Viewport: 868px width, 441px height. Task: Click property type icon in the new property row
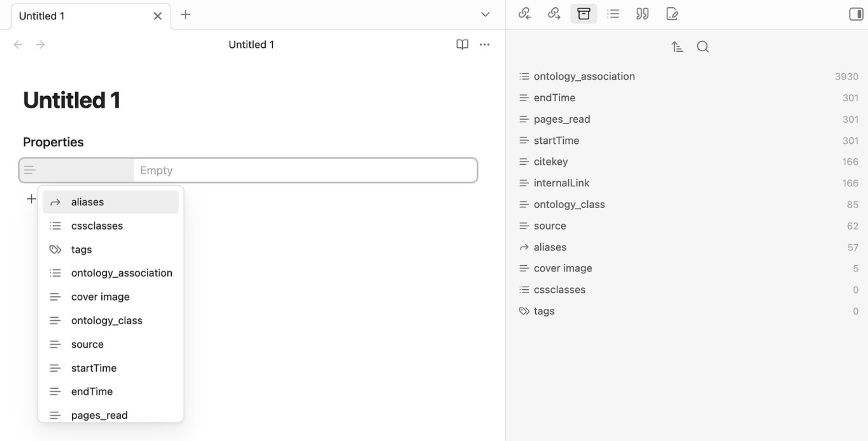tap(30, 170)
